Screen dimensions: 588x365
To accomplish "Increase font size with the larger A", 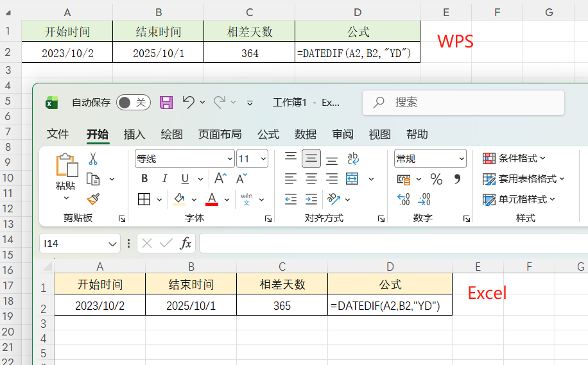I will point(221,178).
